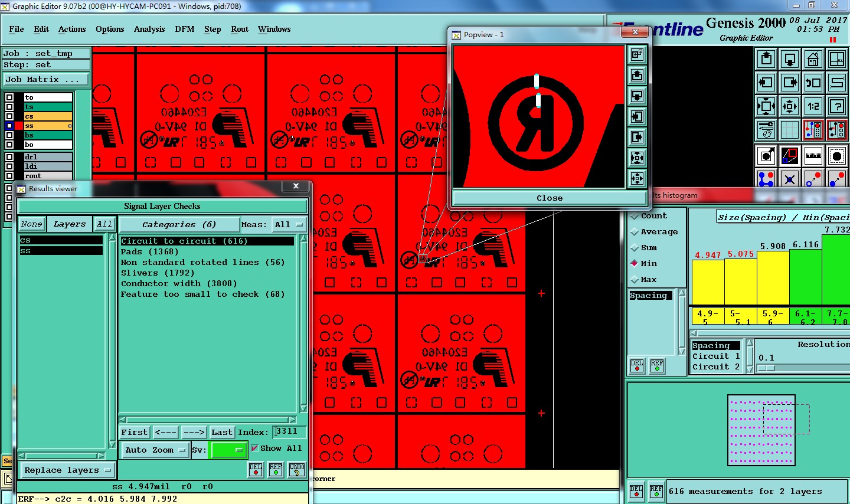Select 'Conductor width (3808)' category row
850x504 pixels.
point(179,283)
